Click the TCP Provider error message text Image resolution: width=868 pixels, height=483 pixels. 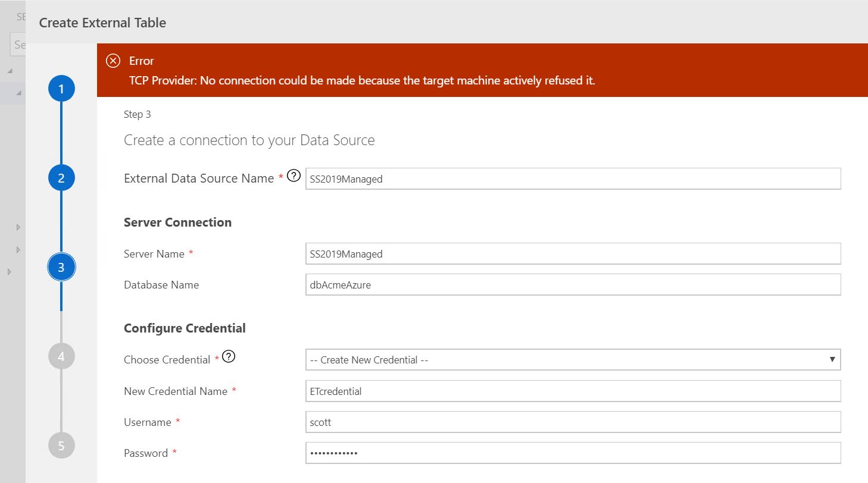tap(363, 80)
